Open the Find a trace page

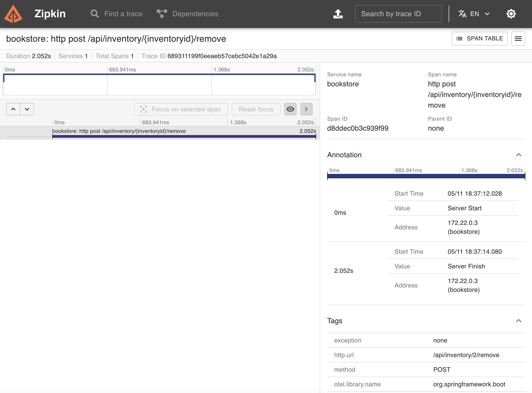[116, 14]
